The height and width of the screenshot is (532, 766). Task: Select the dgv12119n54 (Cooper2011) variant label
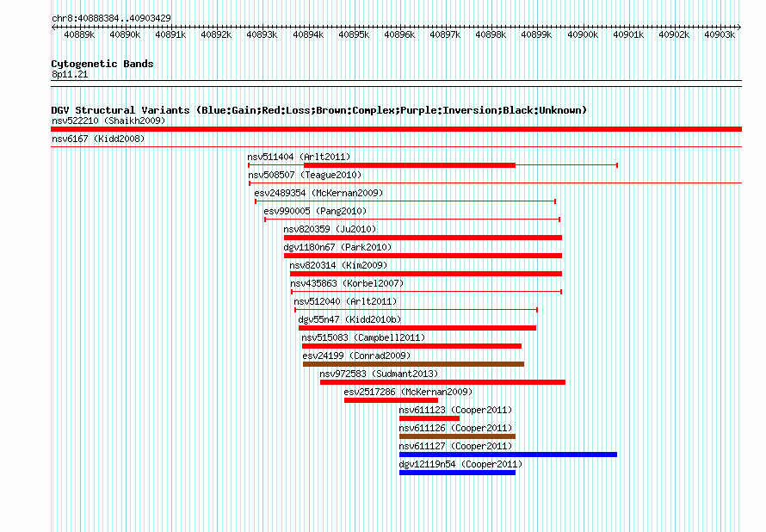[x=460, y=464]
